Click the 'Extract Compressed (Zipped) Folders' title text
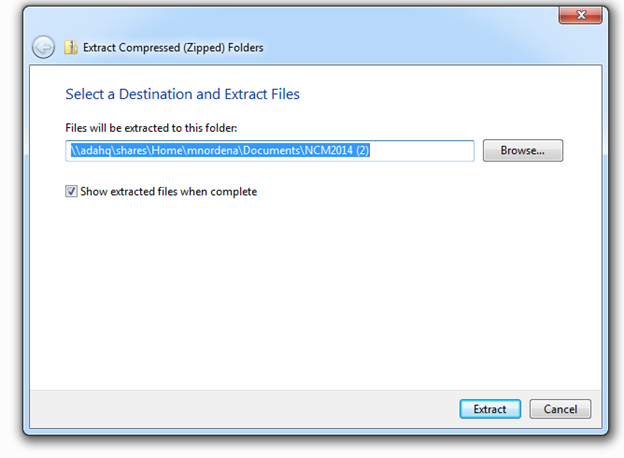The image size is (624, 458). coord(173,48)
